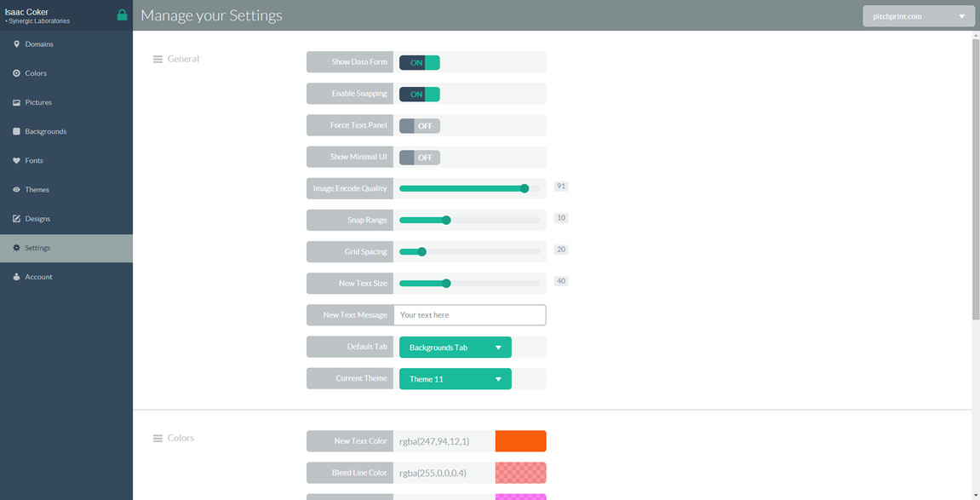
Task: Click the General section header
Action: click(x=182, y=59)
